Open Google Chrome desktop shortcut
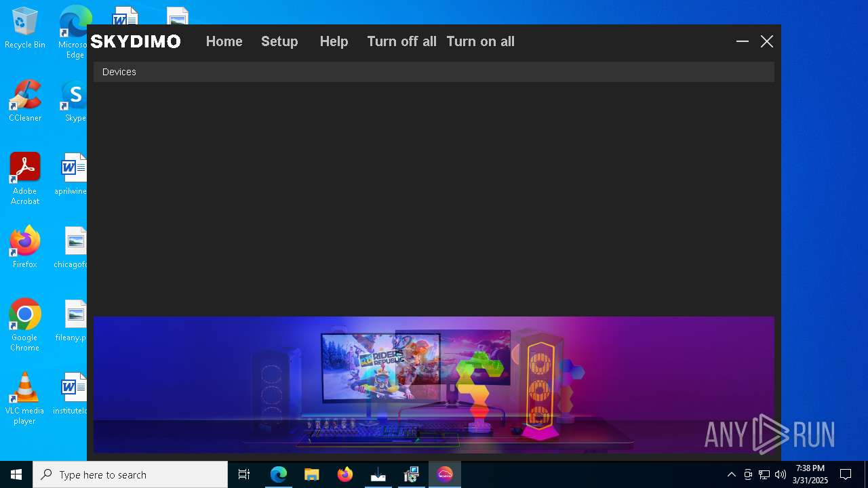 pyautogui.click(x=25, y=325)
